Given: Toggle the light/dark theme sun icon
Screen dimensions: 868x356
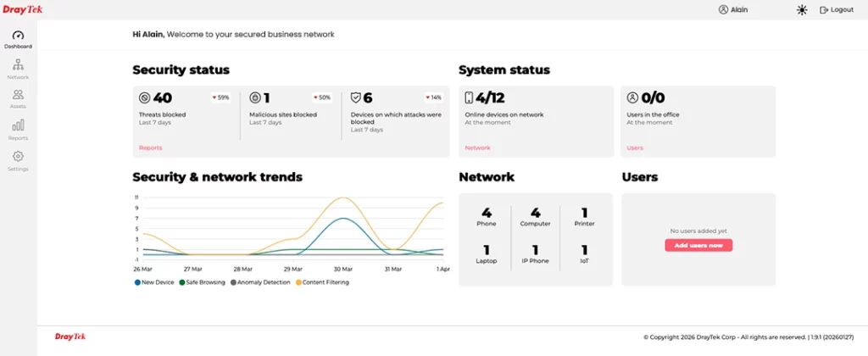Looking at the screenshot, I should tap(802, 10).
